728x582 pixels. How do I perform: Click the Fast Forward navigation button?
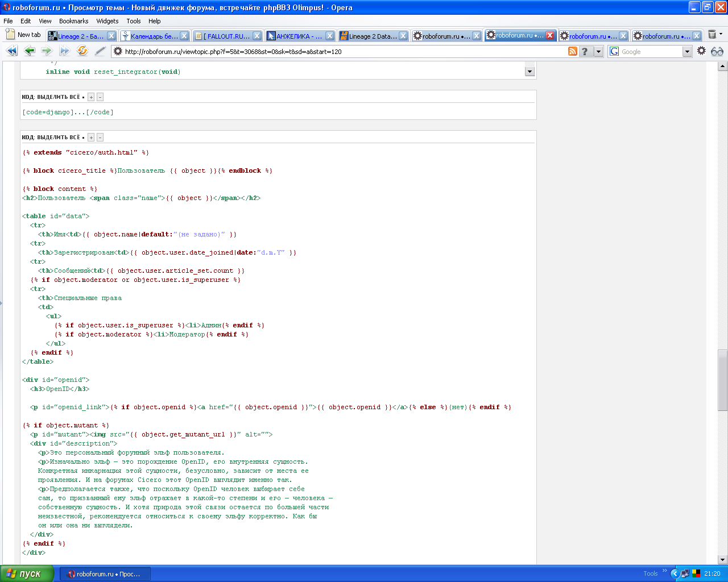65,51
